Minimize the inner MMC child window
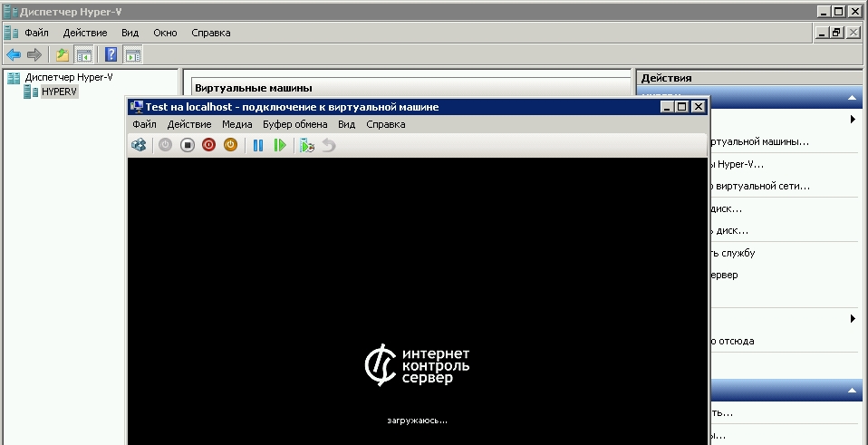 click(822, 33)
